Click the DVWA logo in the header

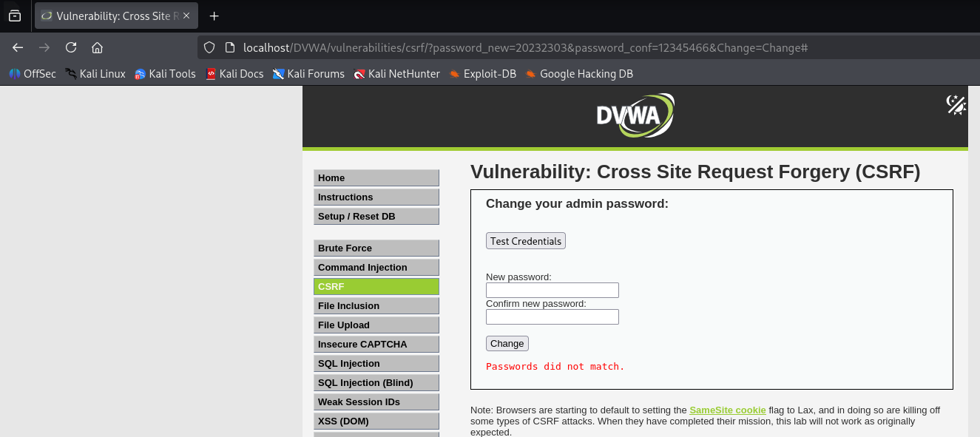635,115
